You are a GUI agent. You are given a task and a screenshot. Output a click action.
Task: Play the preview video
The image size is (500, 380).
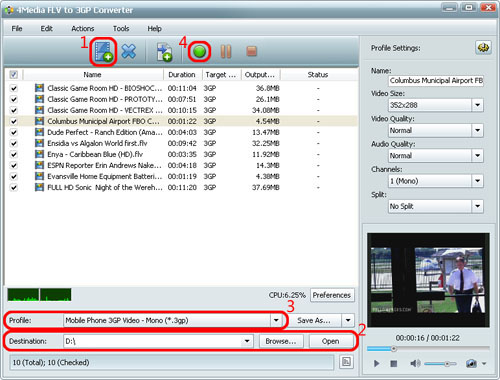376,363
